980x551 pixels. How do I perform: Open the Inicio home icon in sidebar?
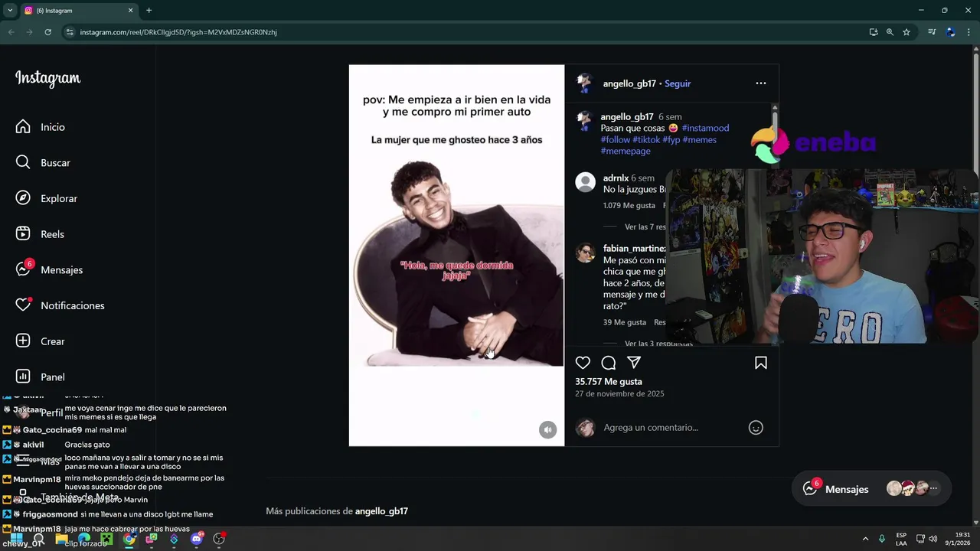[x=23, y=127]
